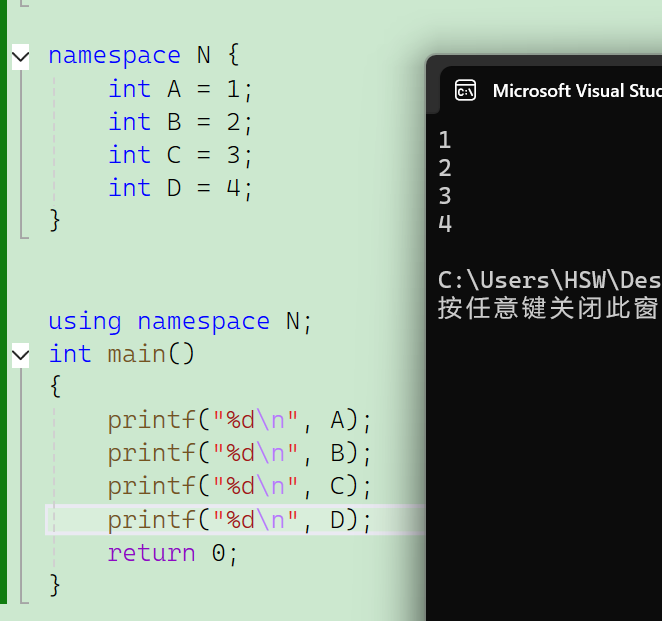Click output value 2 in console

[x=445, y=168]
